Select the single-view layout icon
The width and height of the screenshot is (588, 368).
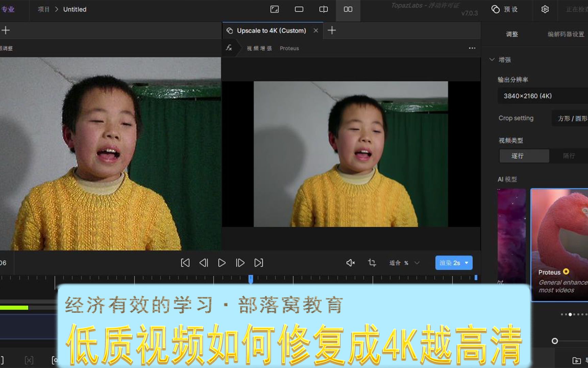tap(299, 9)
